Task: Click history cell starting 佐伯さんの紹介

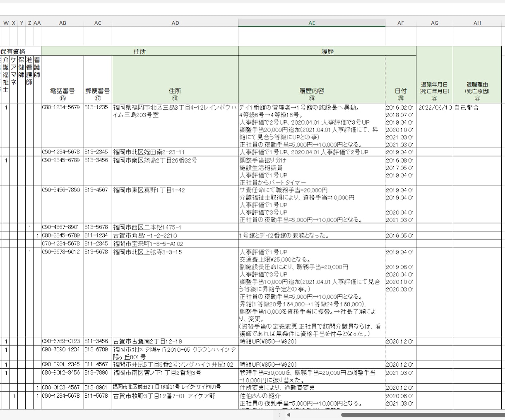Action: point(312,401)
